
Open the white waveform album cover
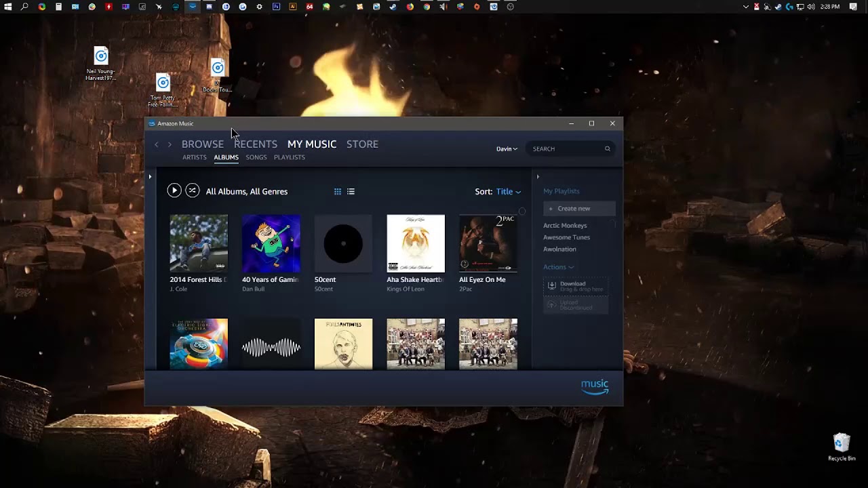click(271, 344)
